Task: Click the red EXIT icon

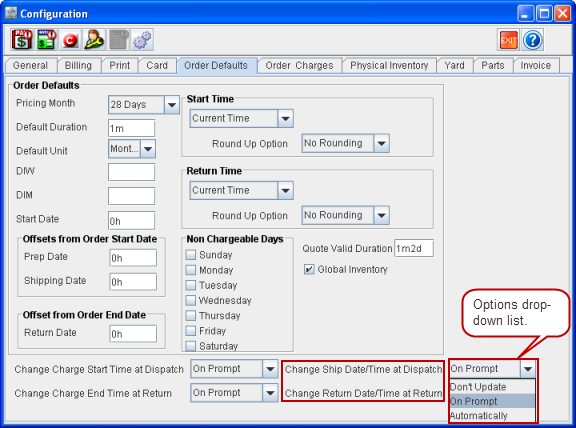Action: [509, 40]
